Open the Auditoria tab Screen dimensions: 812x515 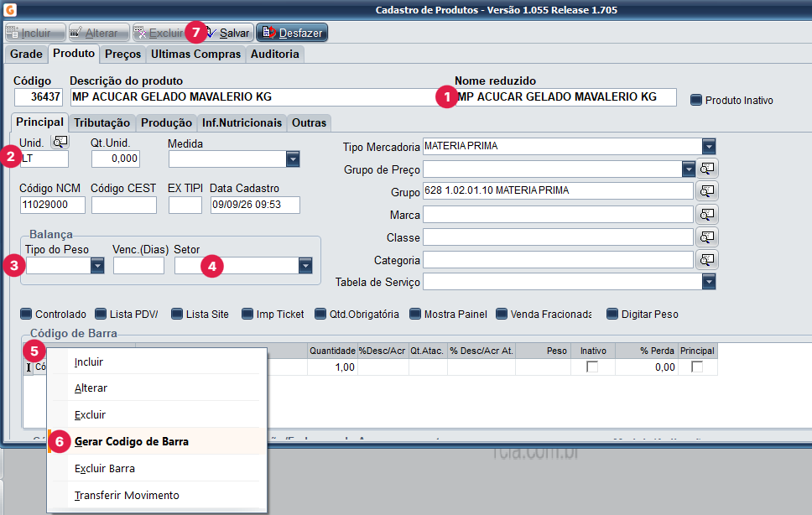point(275,54)
